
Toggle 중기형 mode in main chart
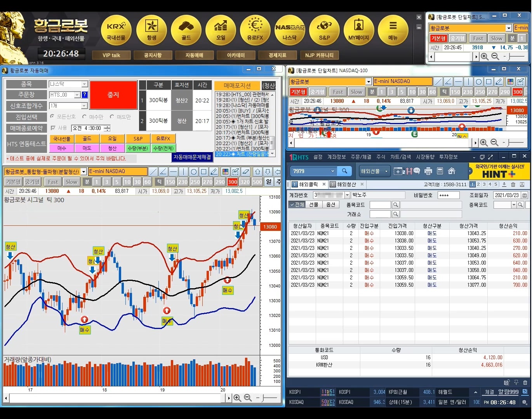[32, 182]
